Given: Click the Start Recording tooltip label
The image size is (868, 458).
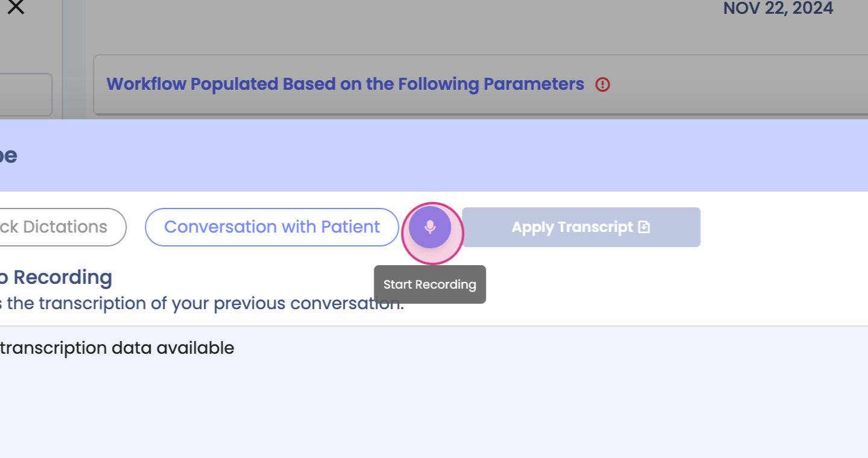Looking at the screenshot, I should coord(430,284).
